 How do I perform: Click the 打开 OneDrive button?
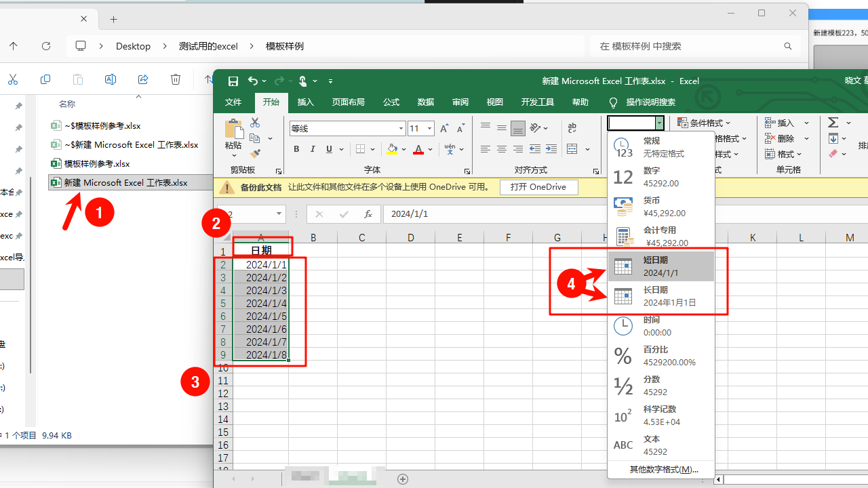[538, 187]
